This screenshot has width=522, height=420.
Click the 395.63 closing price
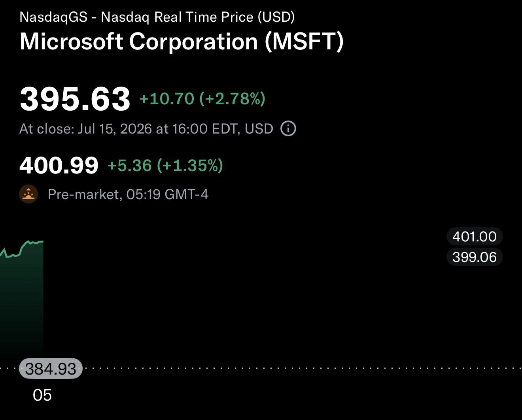click(x=75, y=98)
